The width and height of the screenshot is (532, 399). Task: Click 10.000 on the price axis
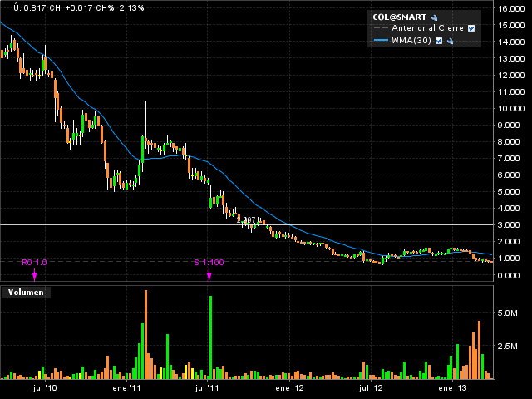(511, 109)
